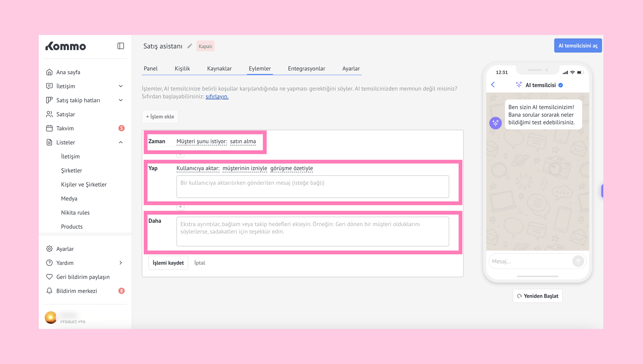Change the müşterinin izniyle option
Image resolution: width=643 pixels, height=364 pixels.
(x=244, y=168)
